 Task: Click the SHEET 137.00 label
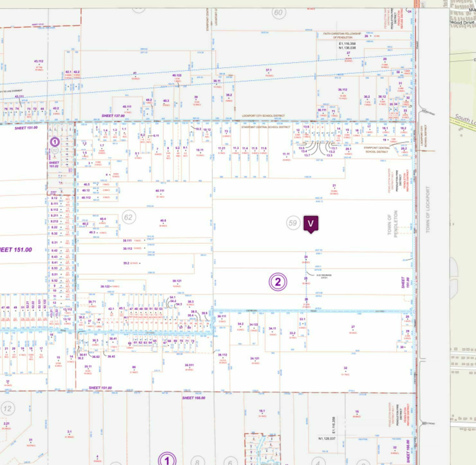point(113,116)
